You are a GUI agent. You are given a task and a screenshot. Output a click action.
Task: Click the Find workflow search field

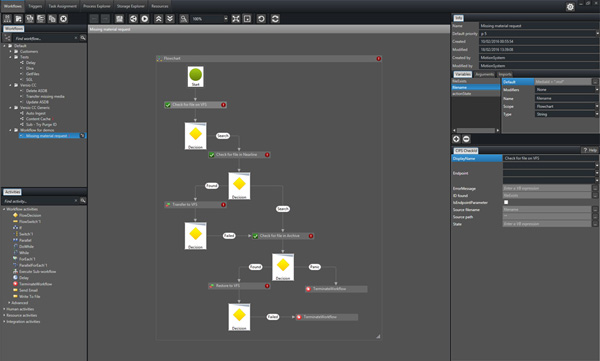tap(43, 38)
